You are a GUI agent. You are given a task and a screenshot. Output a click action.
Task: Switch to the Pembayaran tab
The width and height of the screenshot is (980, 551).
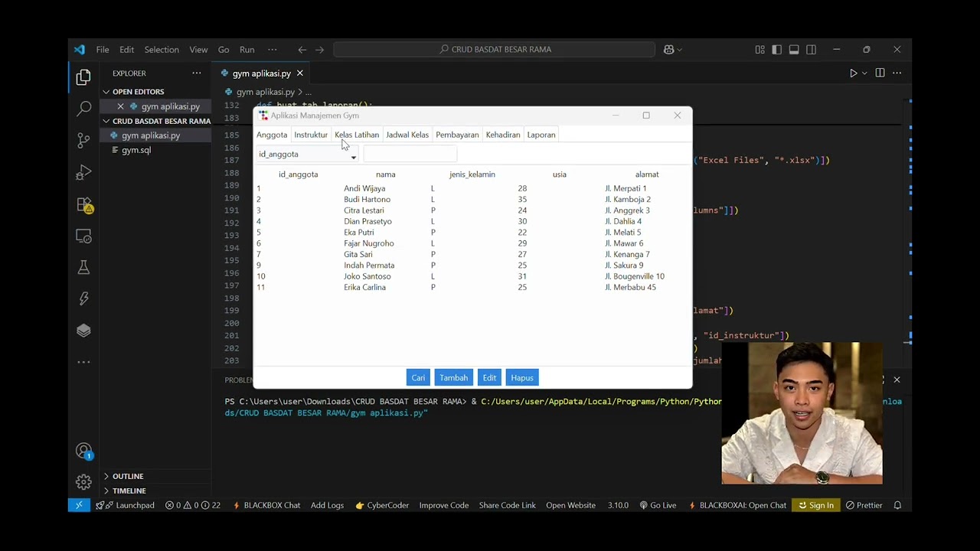457,135
